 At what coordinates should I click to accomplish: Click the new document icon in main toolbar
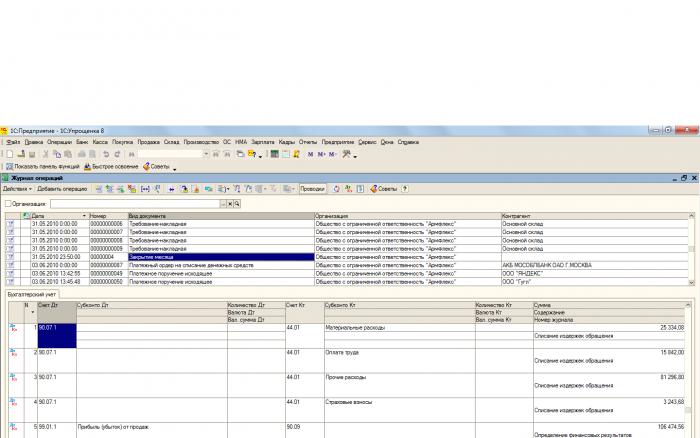pos(10,154)
